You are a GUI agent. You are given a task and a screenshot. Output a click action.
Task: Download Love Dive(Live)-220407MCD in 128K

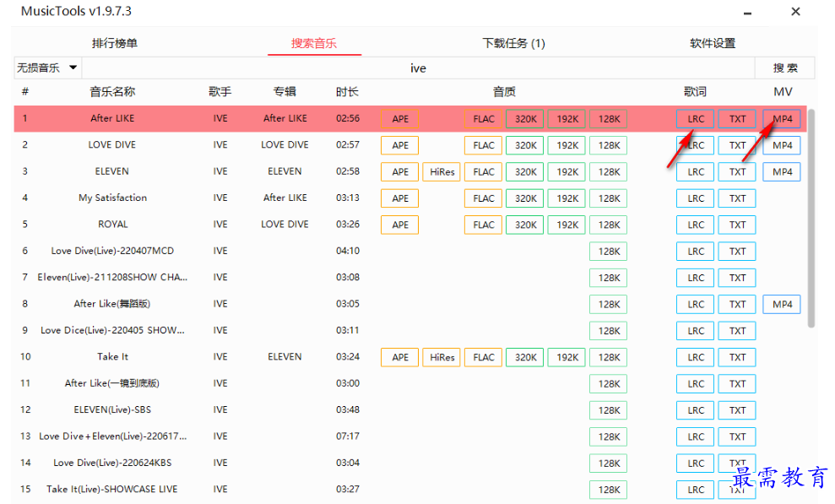(609, 252)
